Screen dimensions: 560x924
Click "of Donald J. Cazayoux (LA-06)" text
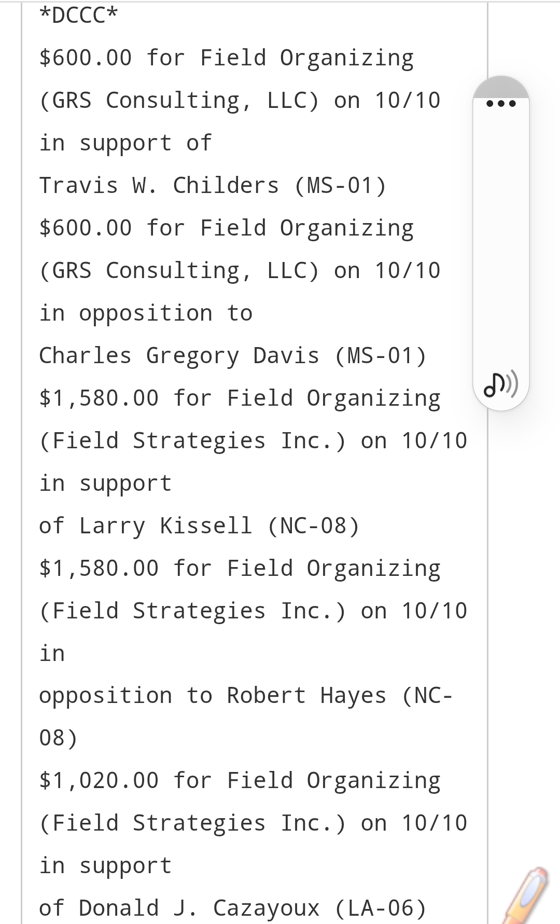coord(233,908)
